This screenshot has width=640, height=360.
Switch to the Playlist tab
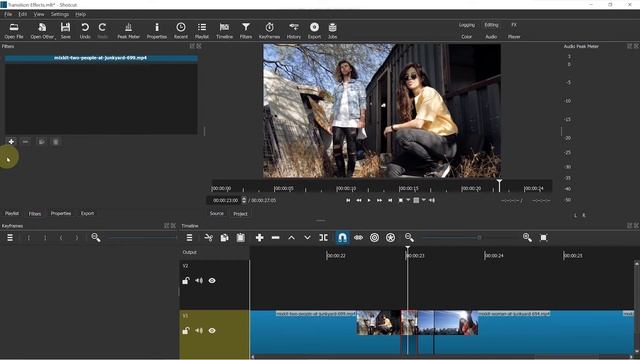(x=12, y=213)
